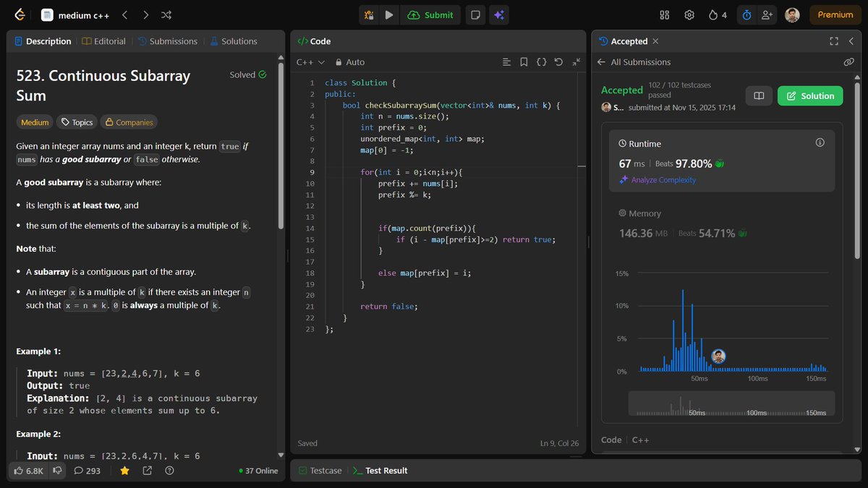Click the runtime distribution range selector
868x488 pixels.
731,404
